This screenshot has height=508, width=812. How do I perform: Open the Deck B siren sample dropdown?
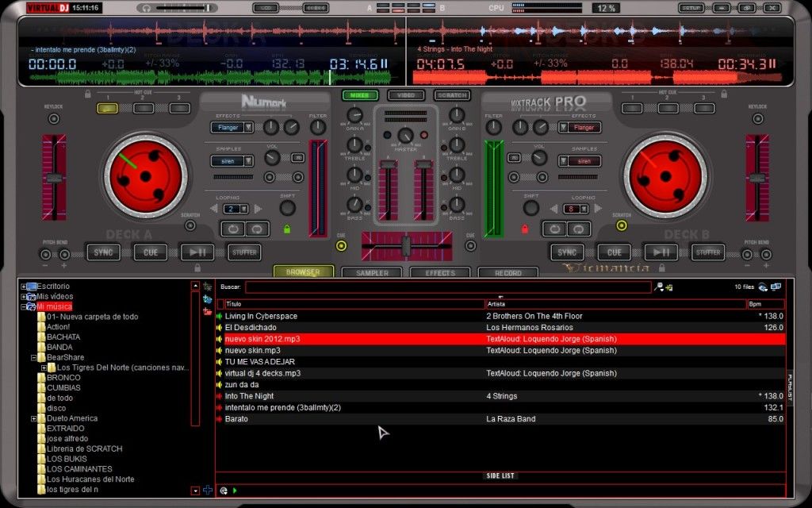(563, 161)
